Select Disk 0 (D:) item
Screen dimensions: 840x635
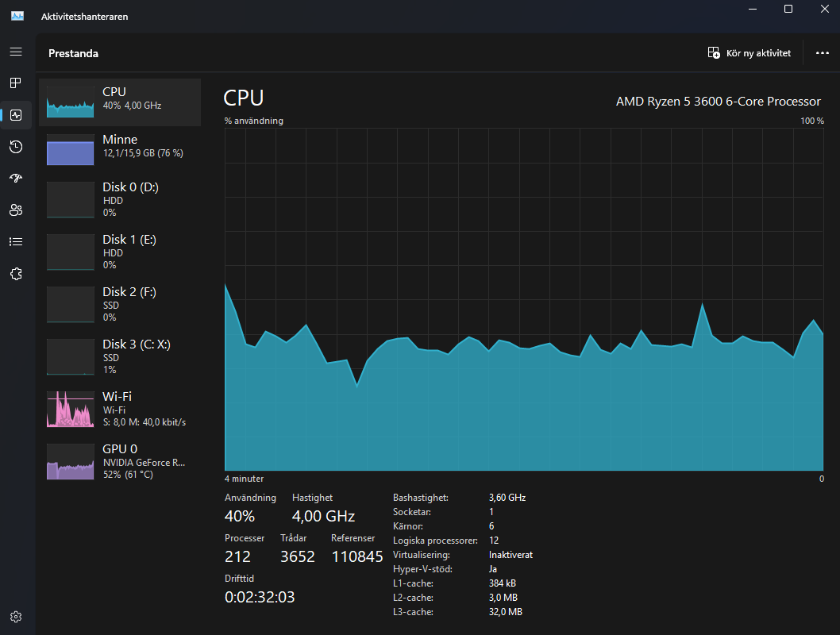click(x=120, y=199)
